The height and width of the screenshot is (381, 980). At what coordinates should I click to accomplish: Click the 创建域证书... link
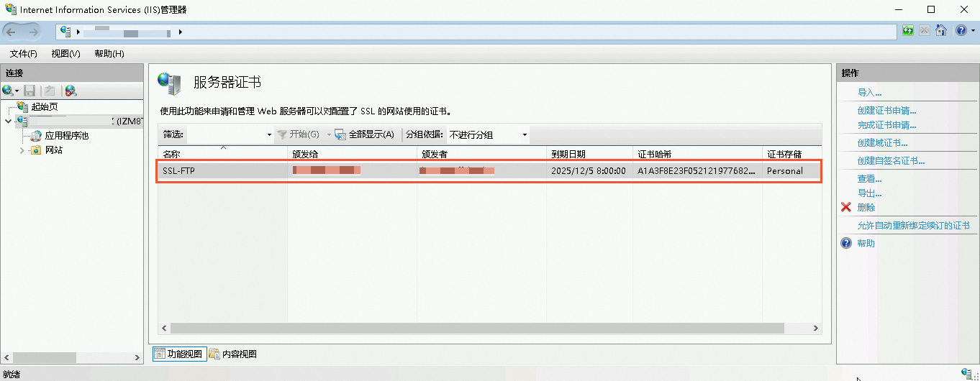(882, 143)
